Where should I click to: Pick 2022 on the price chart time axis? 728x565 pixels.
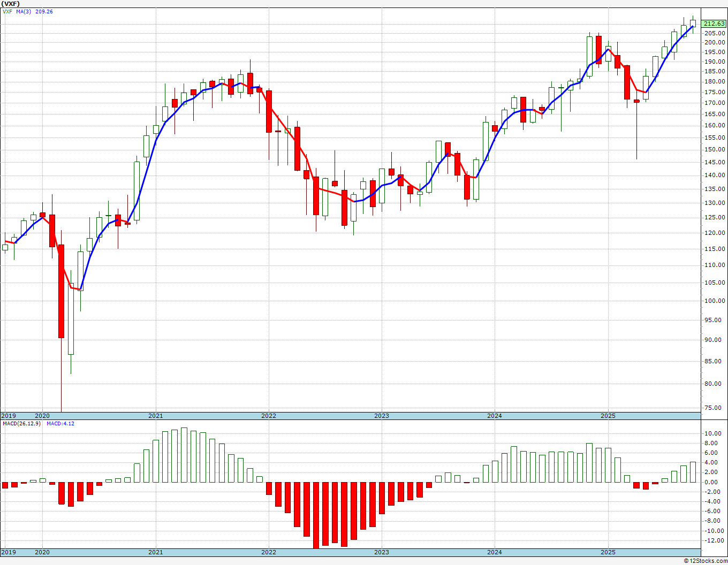269,416
